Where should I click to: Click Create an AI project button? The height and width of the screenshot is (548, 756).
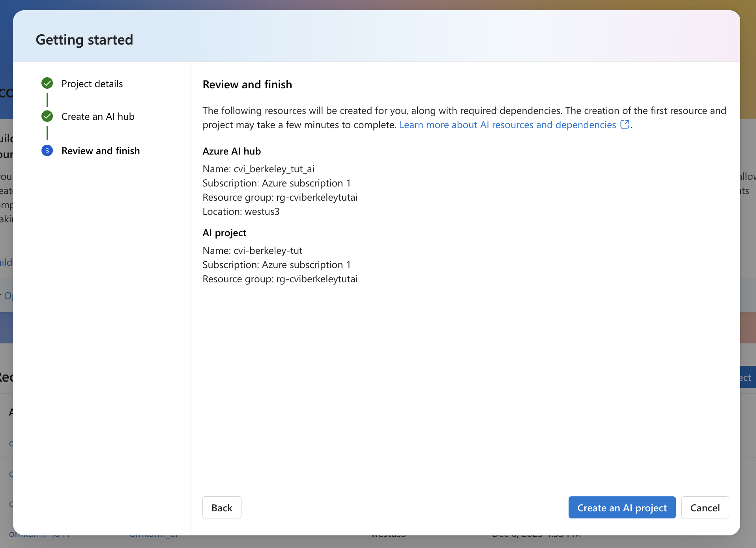(x=622, y=507)
